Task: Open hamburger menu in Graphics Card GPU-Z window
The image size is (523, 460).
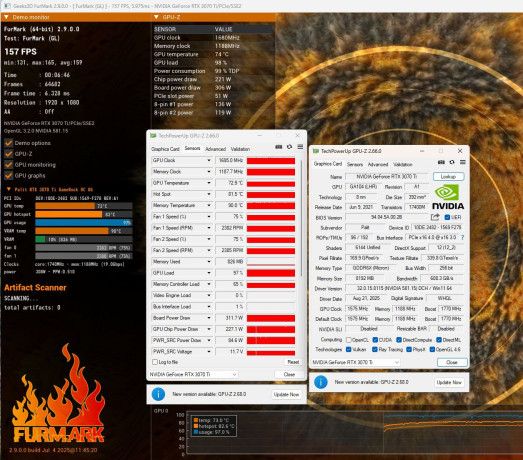Action: [x=463, y=162]
